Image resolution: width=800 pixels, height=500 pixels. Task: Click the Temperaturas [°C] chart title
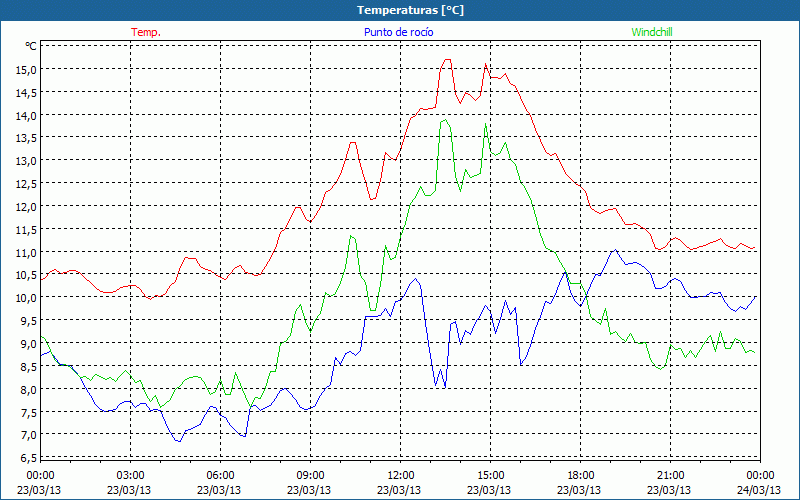click(x=410, y=10)
